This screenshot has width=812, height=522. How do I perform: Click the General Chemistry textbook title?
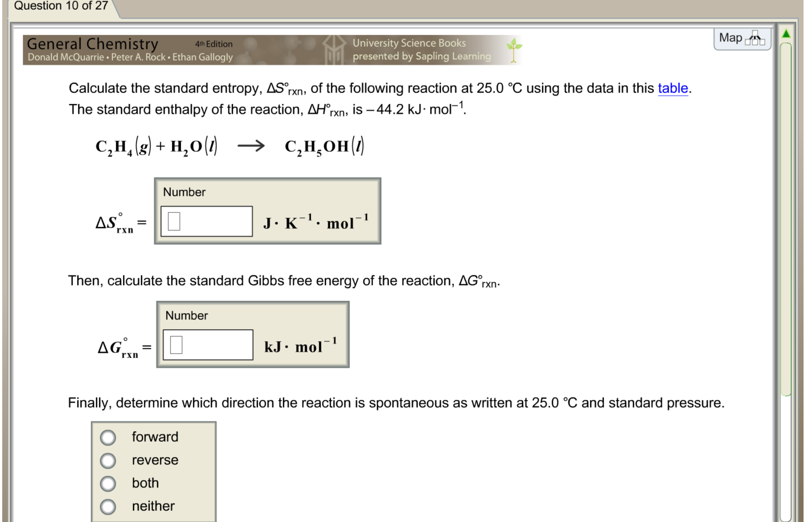(x=93, y=44)
